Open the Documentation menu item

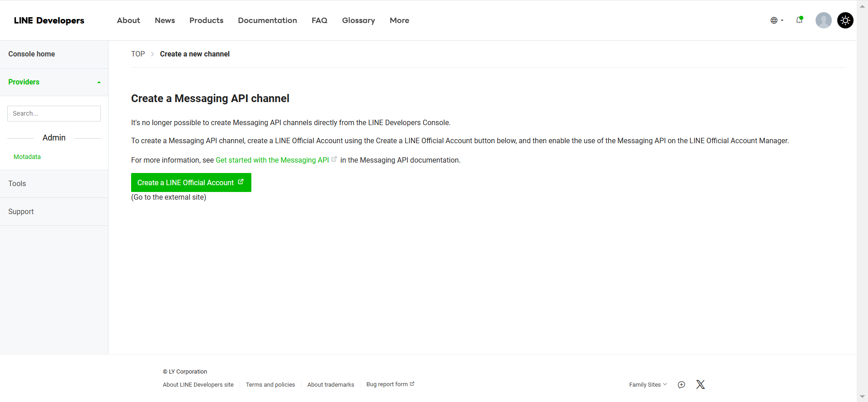click(267, 20)
